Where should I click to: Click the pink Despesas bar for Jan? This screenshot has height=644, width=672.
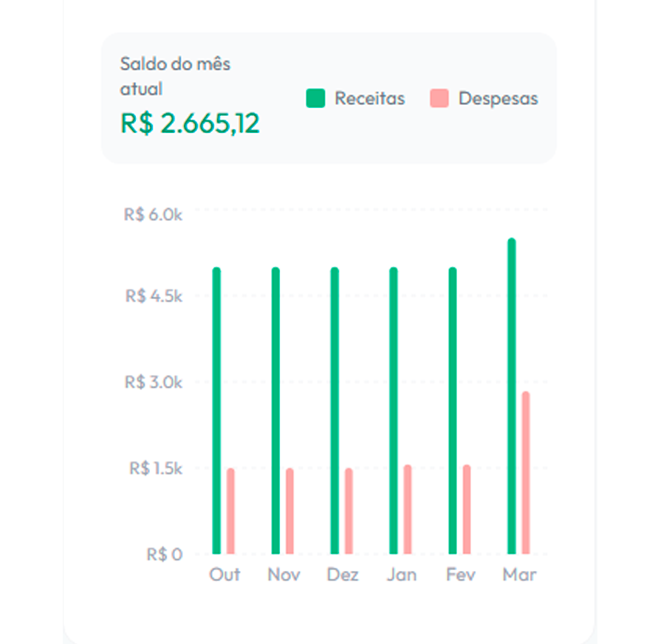(x=408, y=510)
